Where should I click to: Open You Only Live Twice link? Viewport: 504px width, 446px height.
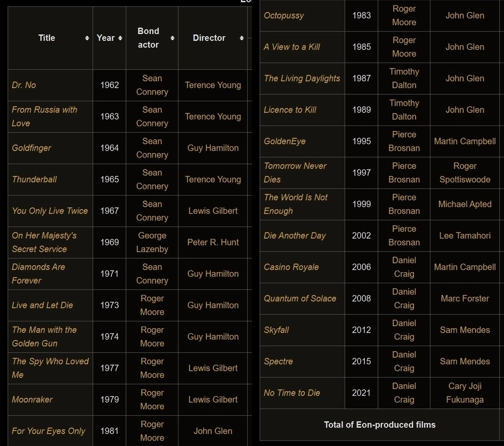point(50,211)
